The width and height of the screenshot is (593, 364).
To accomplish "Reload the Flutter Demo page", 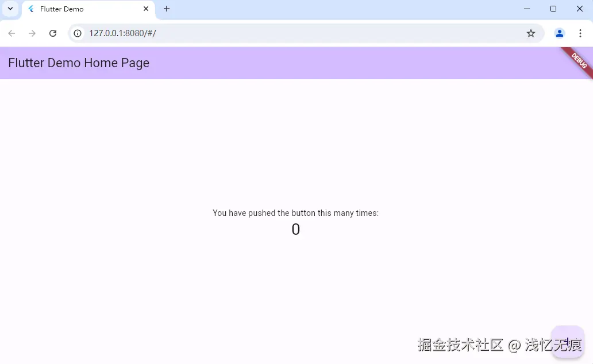I will (53, 33).
